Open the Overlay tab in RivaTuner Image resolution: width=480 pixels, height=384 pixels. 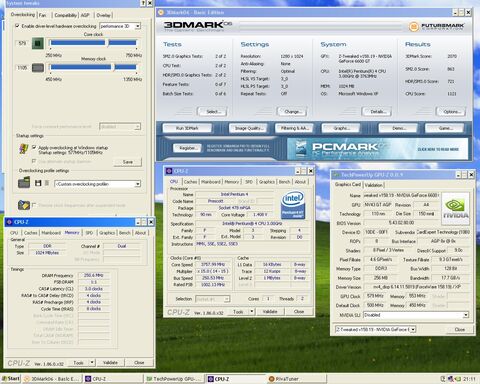(103, 15)
